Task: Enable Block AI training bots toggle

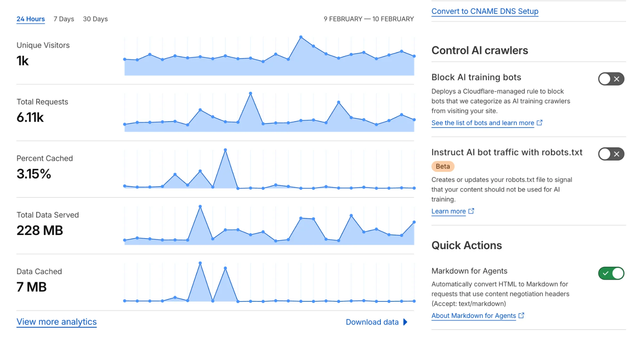Action: click(x=611, y=79)
